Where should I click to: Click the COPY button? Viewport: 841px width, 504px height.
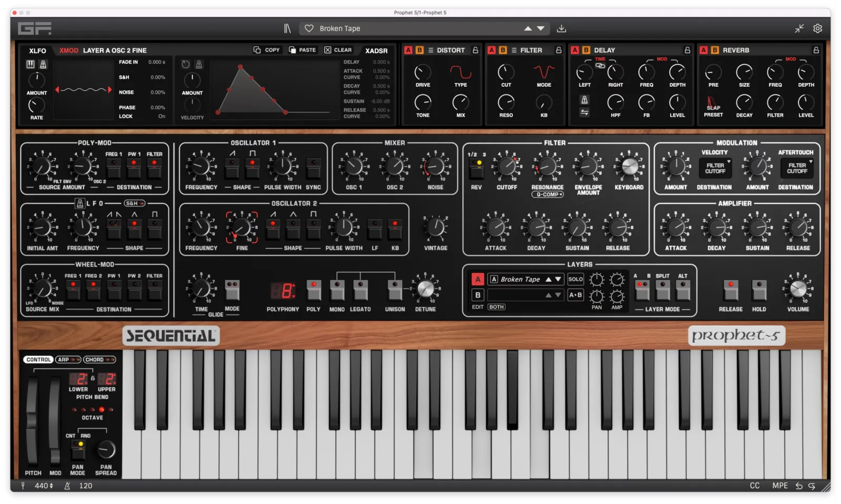267,50
